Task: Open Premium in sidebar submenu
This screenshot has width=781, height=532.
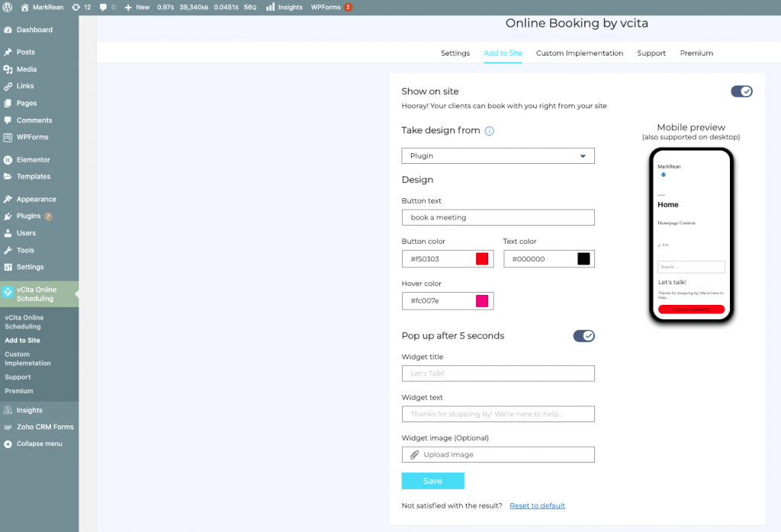Action: 19,391
